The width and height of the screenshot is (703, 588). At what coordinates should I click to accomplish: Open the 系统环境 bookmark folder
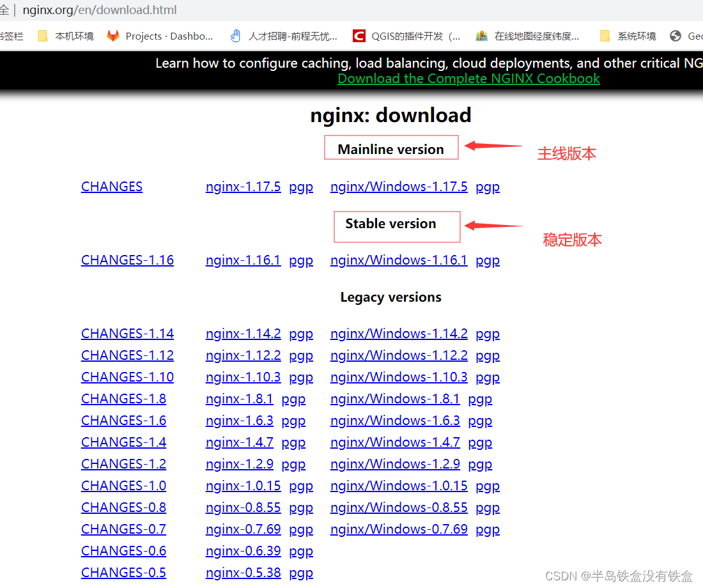coord(628,36)
